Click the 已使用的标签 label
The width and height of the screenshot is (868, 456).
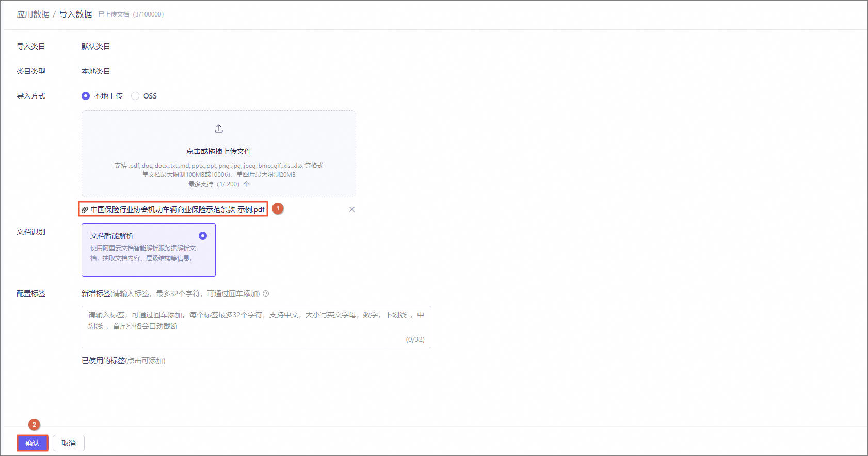tap(103, 361)
